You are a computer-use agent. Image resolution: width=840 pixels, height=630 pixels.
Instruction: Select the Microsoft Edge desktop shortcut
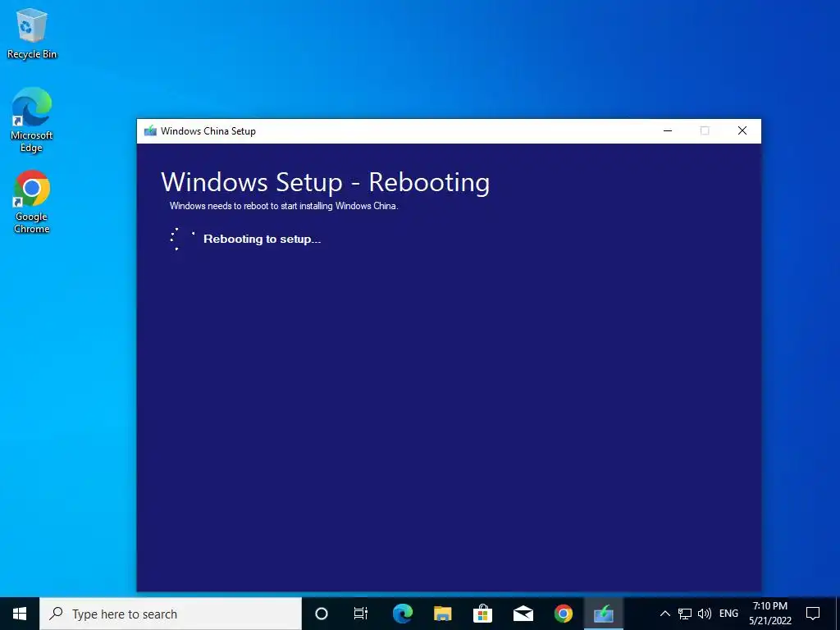32,120
